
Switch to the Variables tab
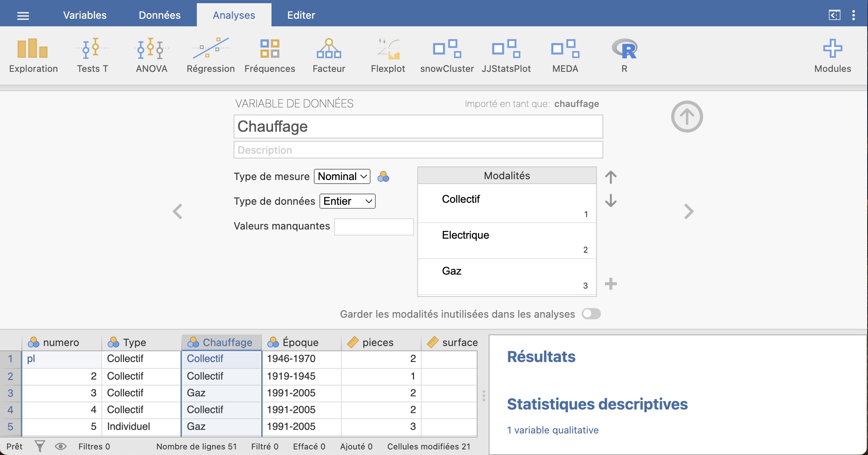85,15
